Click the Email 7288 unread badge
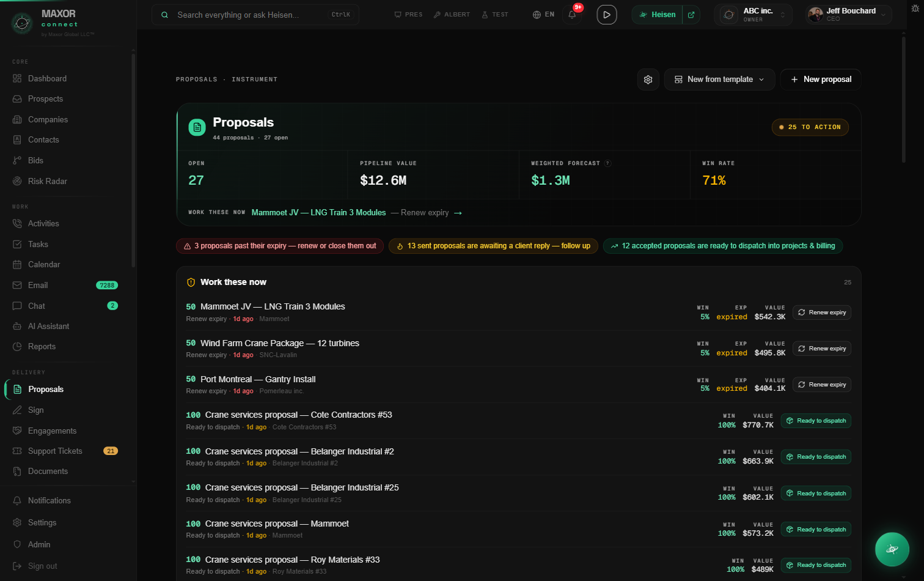 pos(107,285)
